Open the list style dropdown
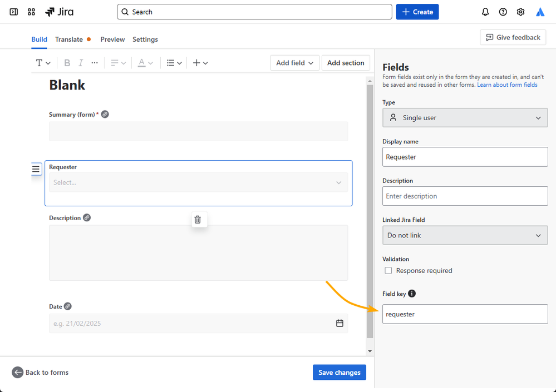This screenshot has height=392, width=556. click(174, 63)
